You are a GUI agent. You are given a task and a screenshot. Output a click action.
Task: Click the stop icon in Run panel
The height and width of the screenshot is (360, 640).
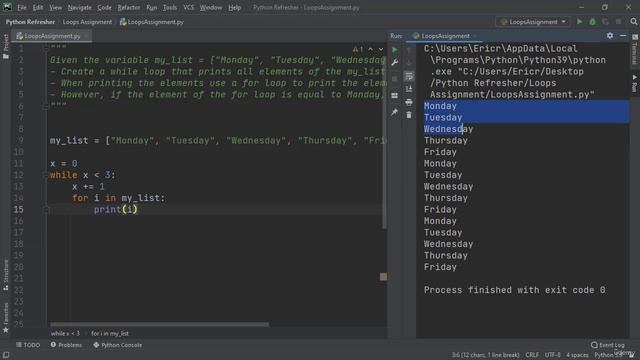pyautogui.click(x=394, y=79)
